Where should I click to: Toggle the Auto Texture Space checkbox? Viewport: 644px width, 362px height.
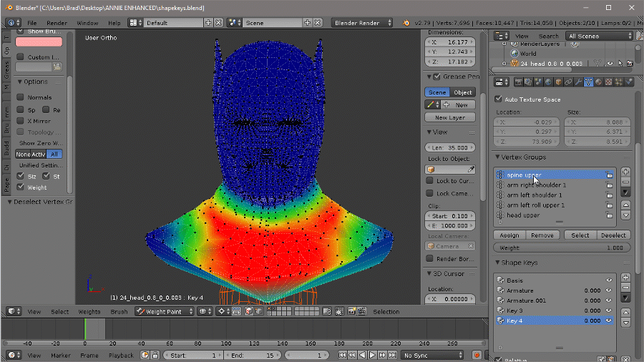(499, 99)
